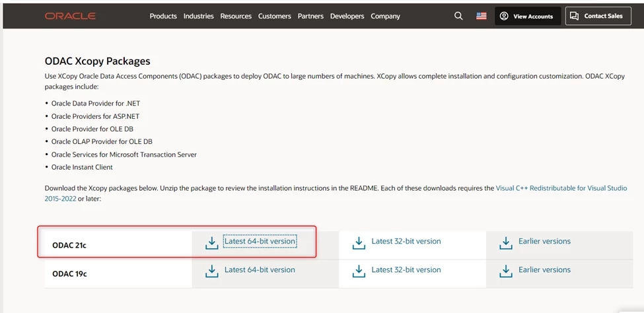Click Oracle Services for Microsoft Transaction Server

coord(124,155)
